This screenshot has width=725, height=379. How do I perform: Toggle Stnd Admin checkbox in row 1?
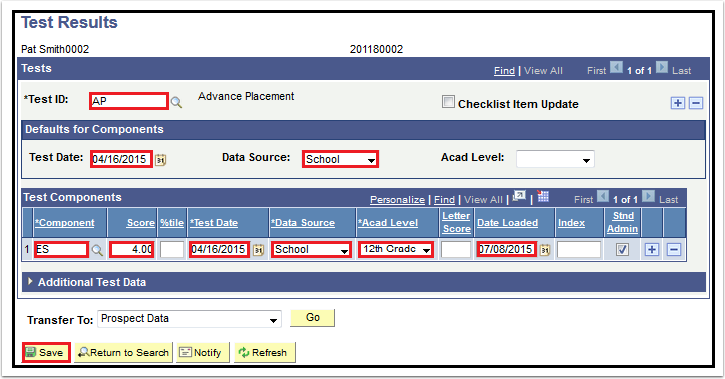622,250
